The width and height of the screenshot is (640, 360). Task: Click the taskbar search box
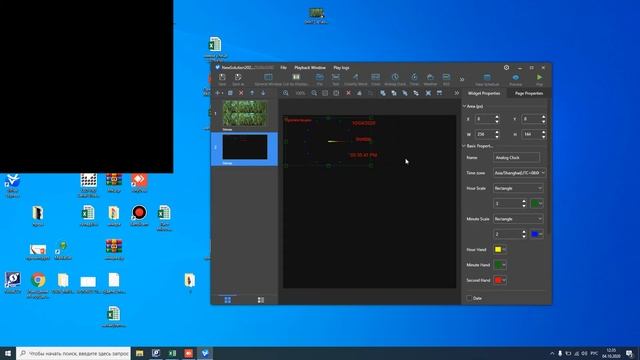tap(73, 353)
